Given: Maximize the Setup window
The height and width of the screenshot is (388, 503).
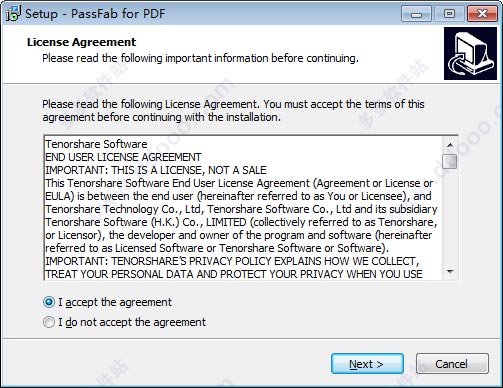Looking at the screenshot, I should tap(449, 14).
